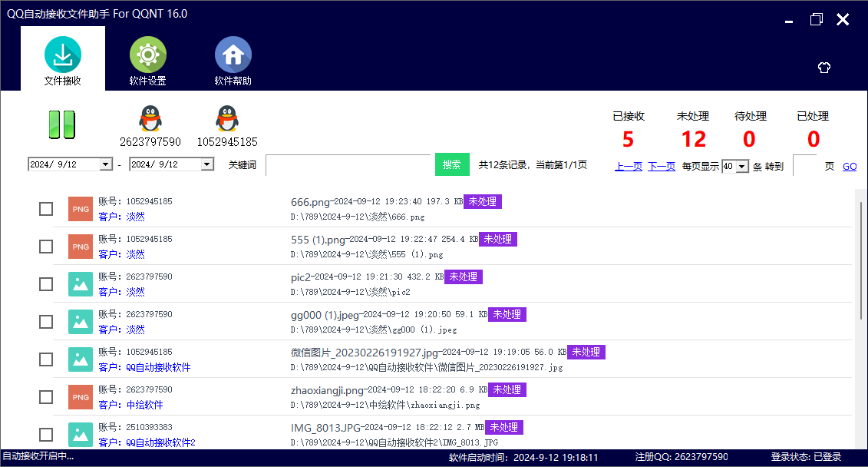Check the box for IMG_8013.JPG
The width and height of the screenshot is (868, 467).
click(x=46, y=435)
